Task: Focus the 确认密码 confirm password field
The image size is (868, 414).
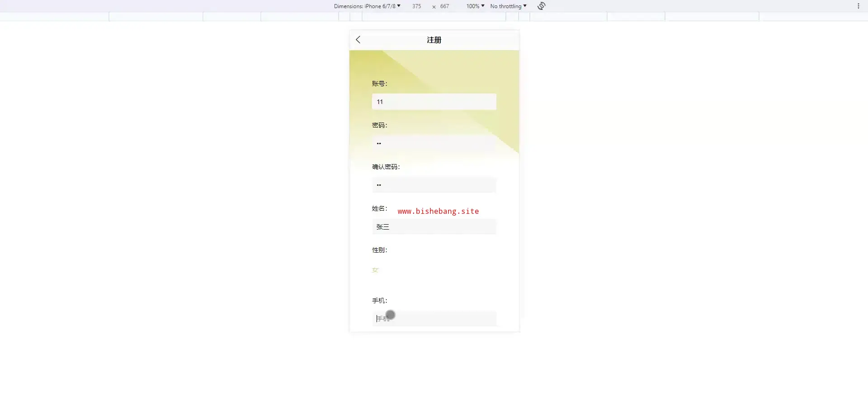Action: 434,185
